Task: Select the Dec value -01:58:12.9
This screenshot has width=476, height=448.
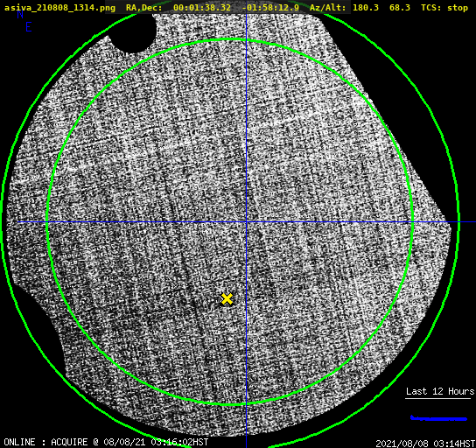Action: (x=270, y=8)
